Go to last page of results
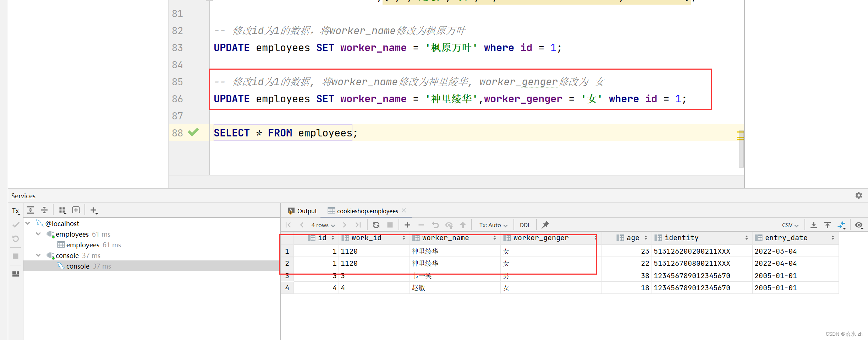The width and height of the screenshot is (868, 340). pos(358,225)
